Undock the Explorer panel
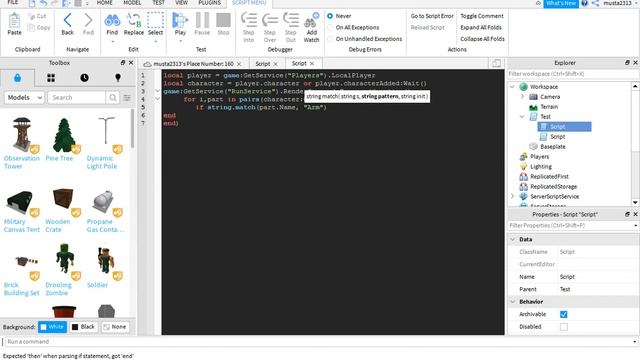Image resolution: width=640 pixels, height=360 pixels. [x=627, y=63]
